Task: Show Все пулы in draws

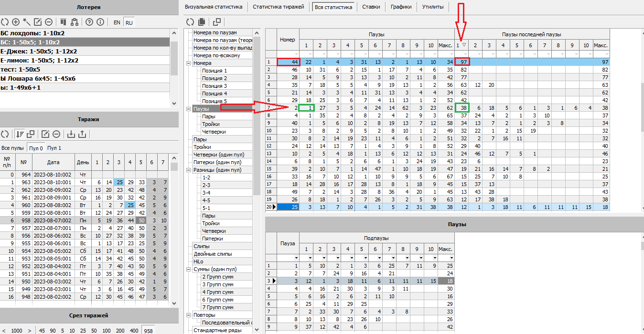Action: pos(12,148)
